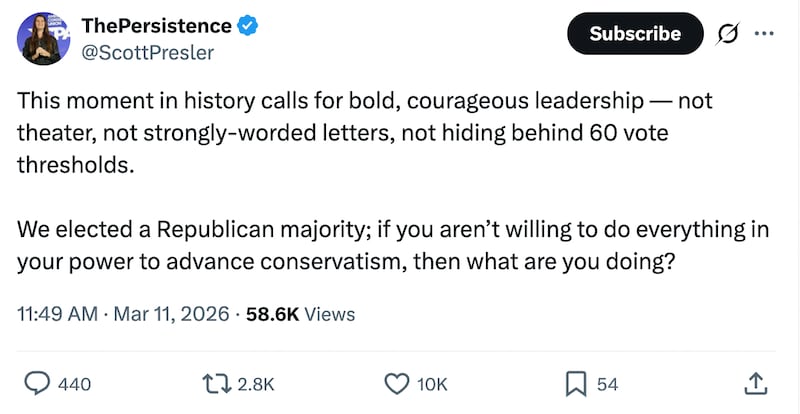Like the post with the heart icon
800x414 pixels.
[397, 383]
